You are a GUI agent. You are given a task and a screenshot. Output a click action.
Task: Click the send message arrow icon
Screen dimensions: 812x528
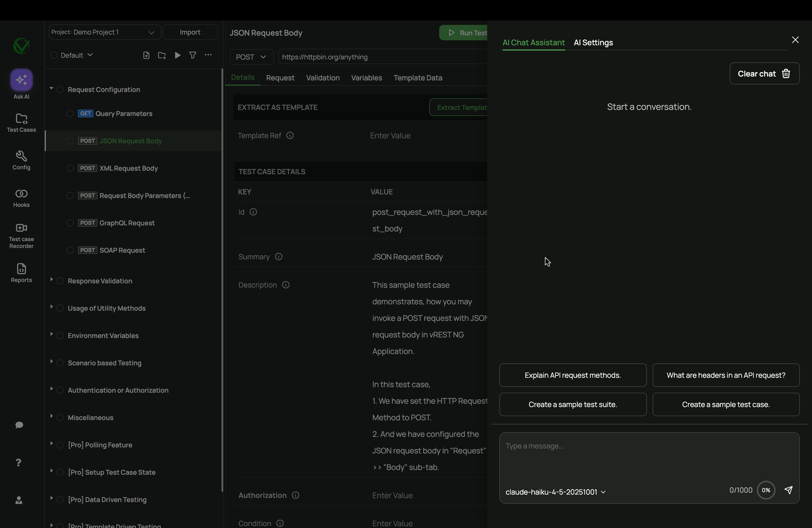788,490
